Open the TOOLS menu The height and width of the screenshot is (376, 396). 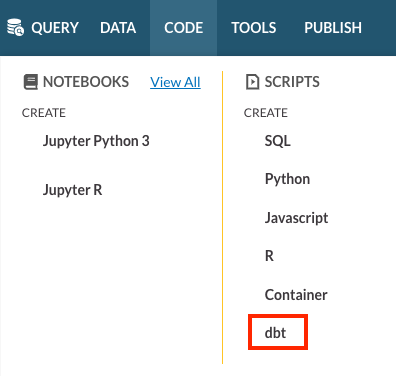coord(254,28)
